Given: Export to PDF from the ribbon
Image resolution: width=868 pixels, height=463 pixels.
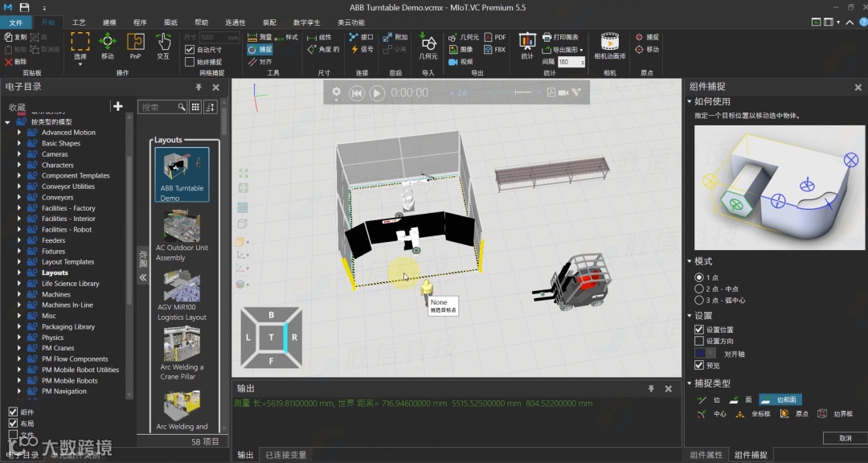Looking at the screenshot, I should click(493, 37).
